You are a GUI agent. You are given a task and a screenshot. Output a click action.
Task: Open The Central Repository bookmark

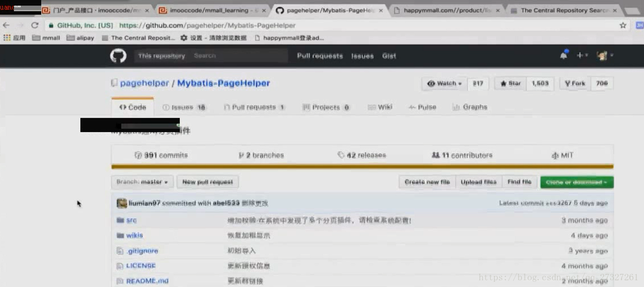(139, 38)
